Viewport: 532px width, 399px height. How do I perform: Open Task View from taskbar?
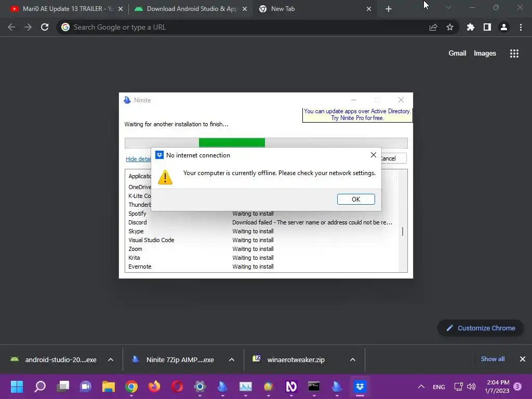pyautogui.click(x=63, y=387)
